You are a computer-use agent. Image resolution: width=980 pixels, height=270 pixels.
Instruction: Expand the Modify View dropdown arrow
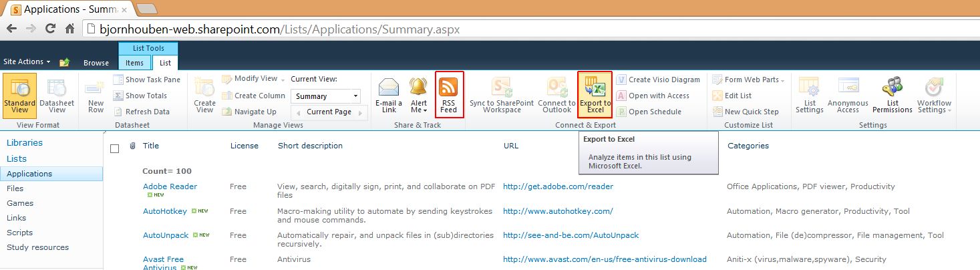[283, 80]
